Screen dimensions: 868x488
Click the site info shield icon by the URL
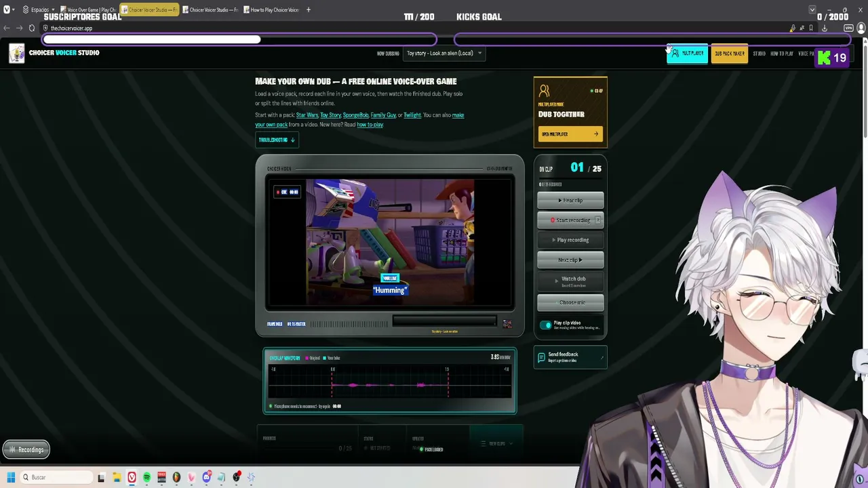point(45,28)
